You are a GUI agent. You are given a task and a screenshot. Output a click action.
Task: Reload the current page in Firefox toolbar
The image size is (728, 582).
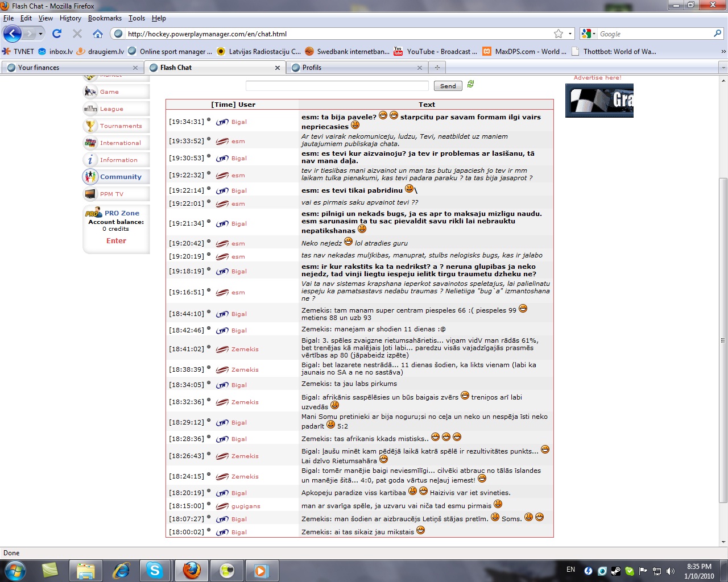coord(57,34)
